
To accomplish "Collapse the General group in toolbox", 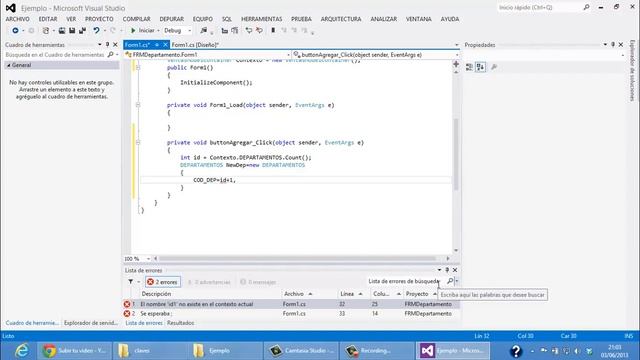I will (x=9, y=65).
